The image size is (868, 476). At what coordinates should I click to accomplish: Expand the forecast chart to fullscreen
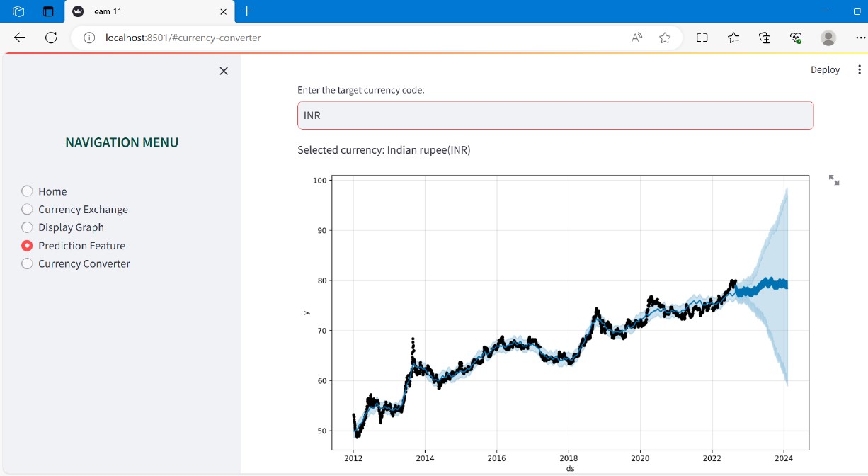pos(833,181)
